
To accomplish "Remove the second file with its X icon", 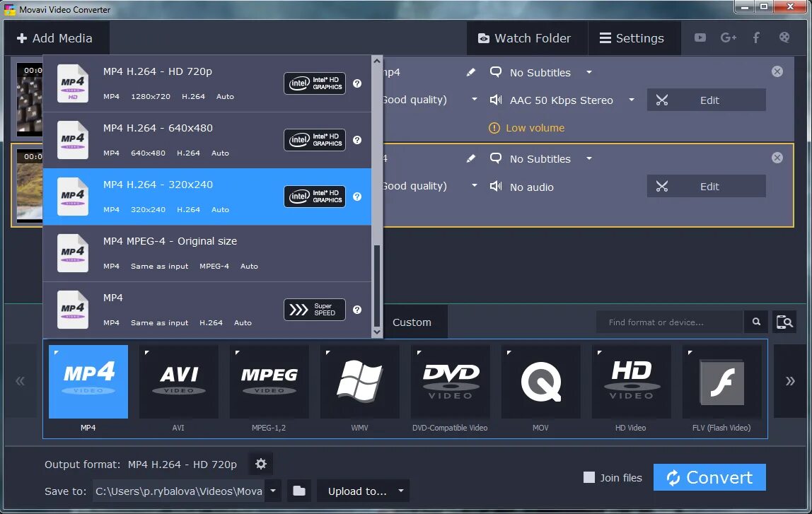I will tap(777, 158).
